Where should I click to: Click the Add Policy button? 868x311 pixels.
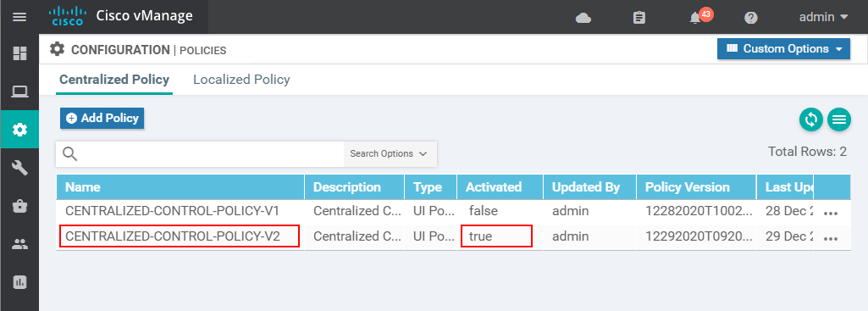(x=102, y=118)
